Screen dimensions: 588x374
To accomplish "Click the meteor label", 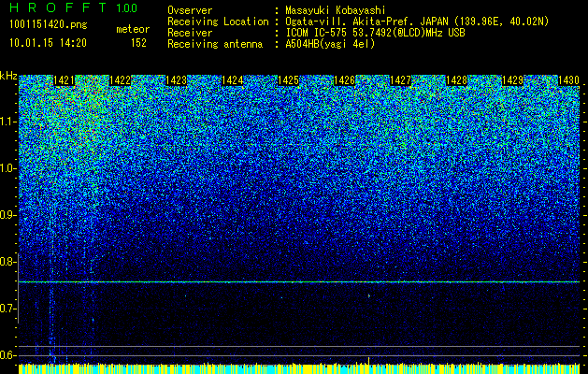I will tap(133, 29).
